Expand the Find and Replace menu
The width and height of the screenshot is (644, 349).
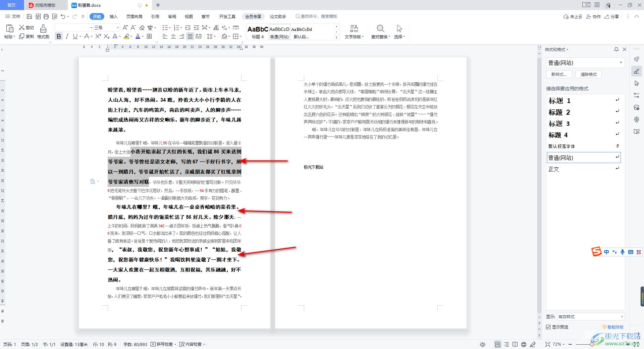pyautogui.click(x=380, y=37)
